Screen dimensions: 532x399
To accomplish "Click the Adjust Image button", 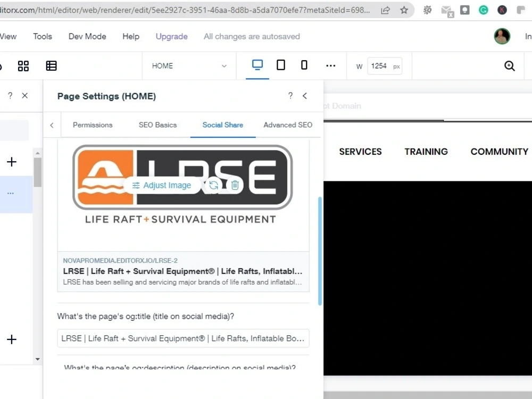I will tap(162, 185).
